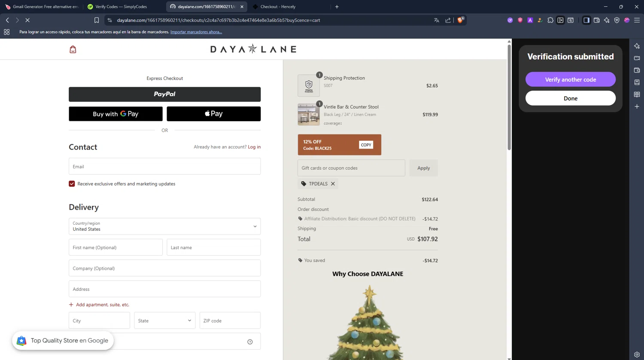Open sidebar settings gear icon
Viewport: 644px width, 360px height.
click(x=637, y=354)
